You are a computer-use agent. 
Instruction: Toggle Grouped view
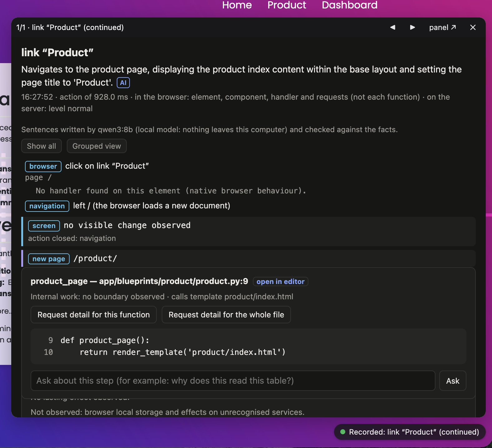pos(97,146)
